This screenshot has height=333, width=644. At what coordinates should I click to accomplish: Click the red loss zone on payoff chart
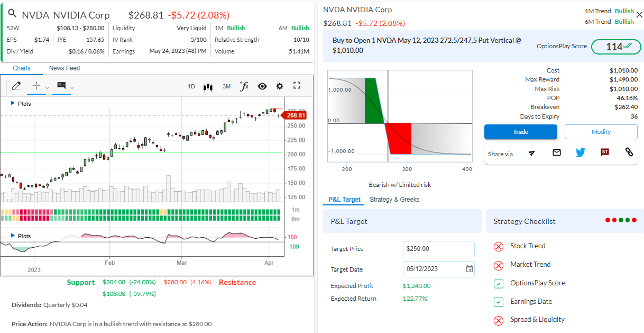(x=399, y=139)
